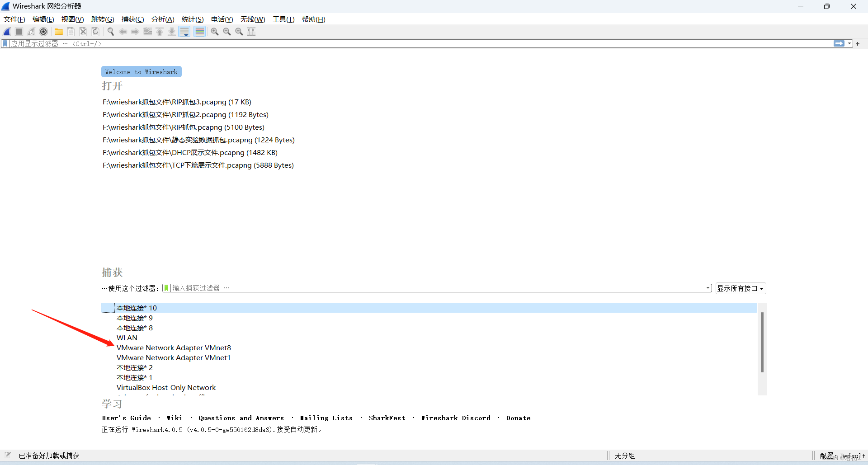Apply display filter arrow button
This screenshot has width=868, height=465.
[839, 44]
